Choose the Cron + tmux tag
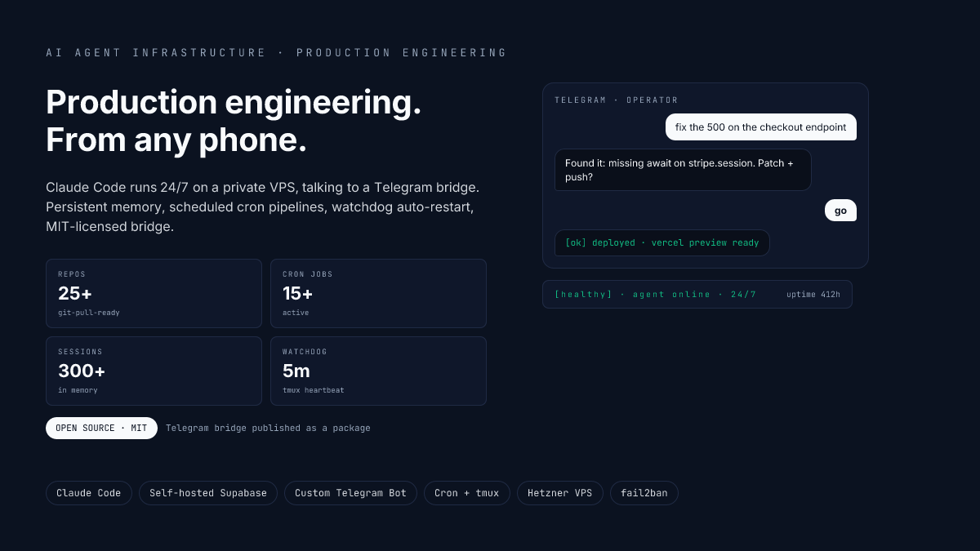This screenshot has width=980, height=551. click(x=467, y=493)
